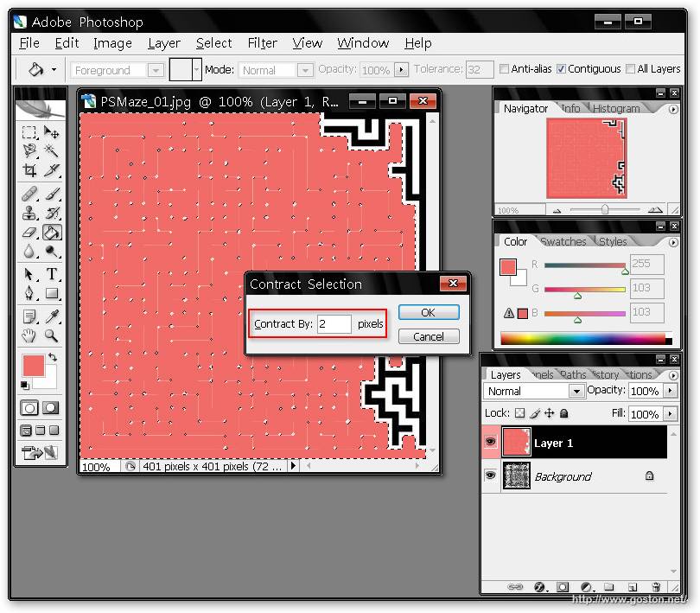Click the color spectrum ramp bar
This screenshot has width=700, height=613.
[x=586, y=338]
